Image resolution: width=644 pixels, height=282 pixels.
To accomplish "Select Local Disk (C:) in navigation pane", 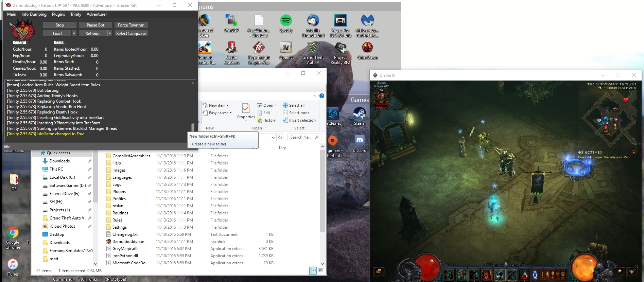I will (62, 177).
